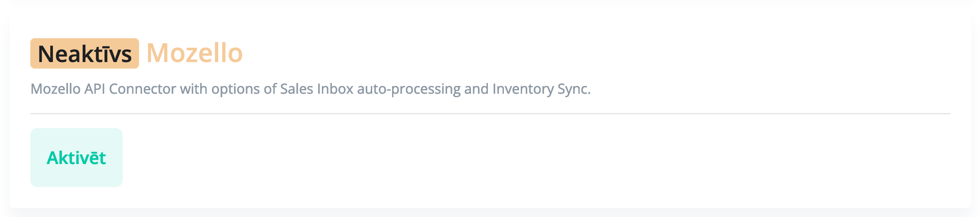The height and width of the screenshot is (217, 980).
Task: Click the word "Inventory" in the description
Action: 522,89
